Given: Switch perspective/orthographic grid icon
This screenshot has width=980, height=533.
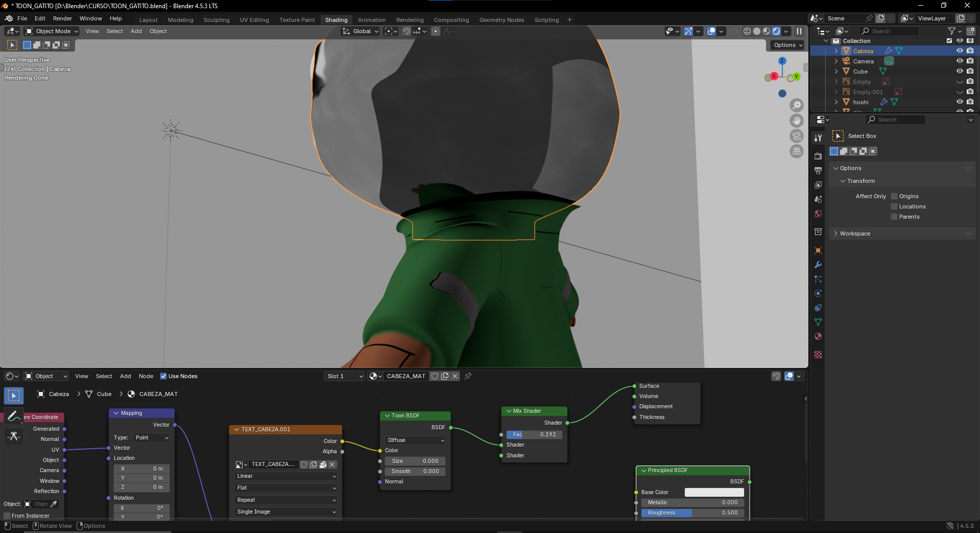Looking at the screenshot, I should (x=797, y=151).
